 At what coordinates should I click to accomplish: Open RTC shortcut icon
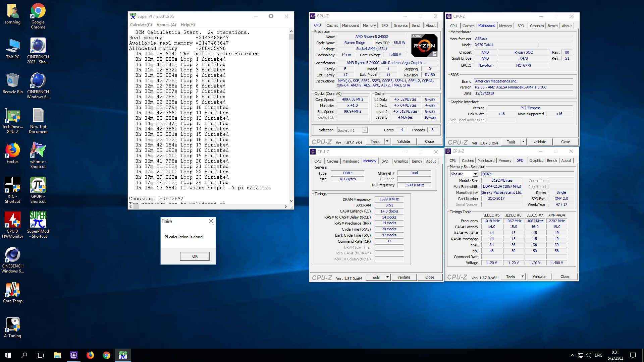pyautogui.click(x=12, y=190)
